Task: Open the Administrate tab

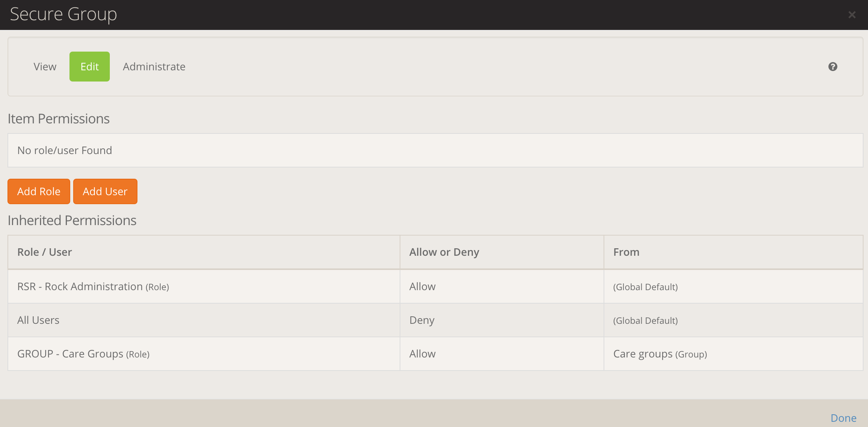Action: coord(154,67)
